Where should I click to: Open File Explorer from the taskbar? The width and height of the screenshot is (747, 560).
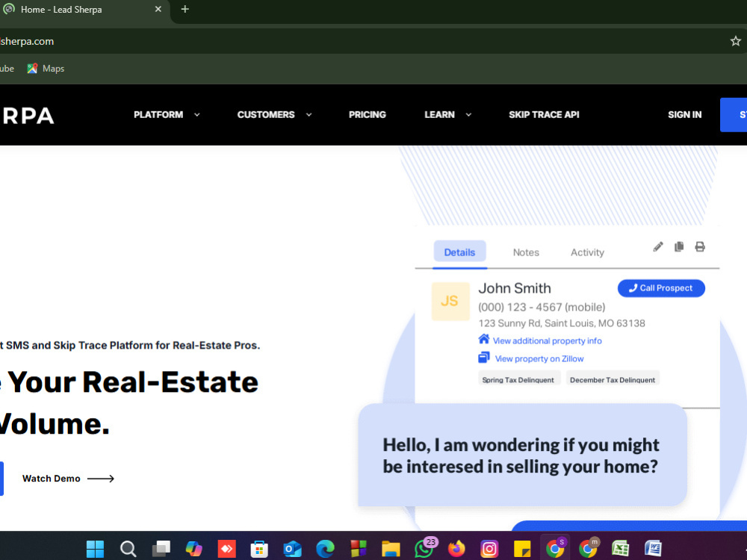point(391,549)
